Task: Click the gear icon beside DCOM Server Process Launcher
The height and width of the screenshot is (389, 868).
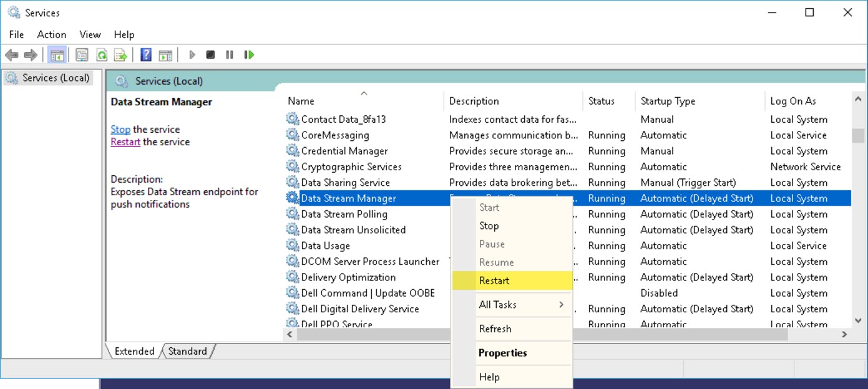Action: [x=293, y=261]
